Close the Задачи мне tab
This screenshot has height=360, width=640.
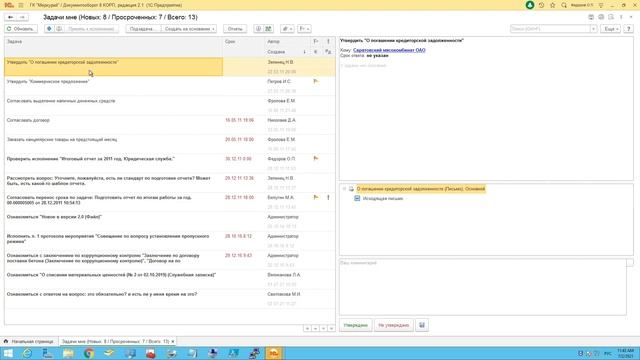click(x=173, y=341)
